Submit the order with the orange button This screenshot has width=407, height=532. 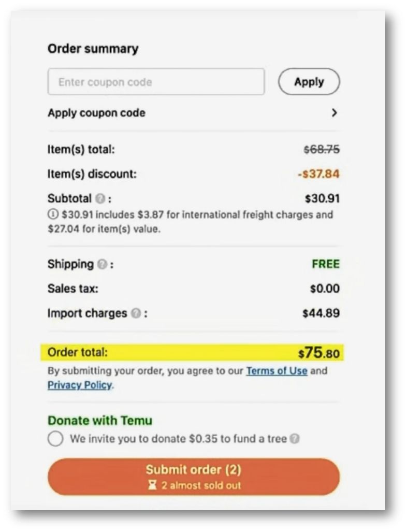tap(193, 477)
